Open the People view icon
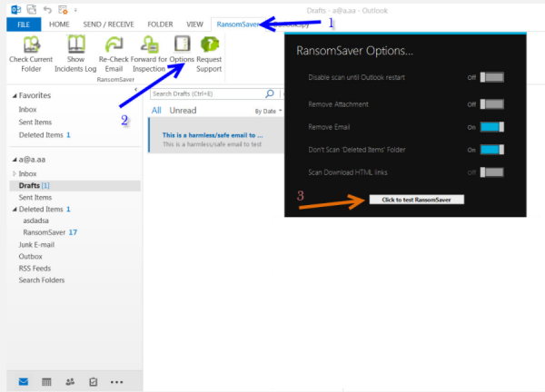The width and height of the screenshot is (545, 392). [70, 382]
